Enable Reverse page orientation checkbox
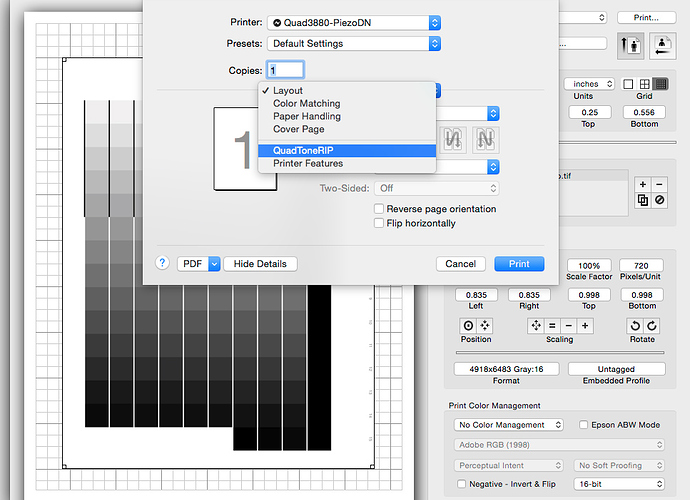Screen dimensions: 690x500 pyautogui.click(x=379, y=209)
